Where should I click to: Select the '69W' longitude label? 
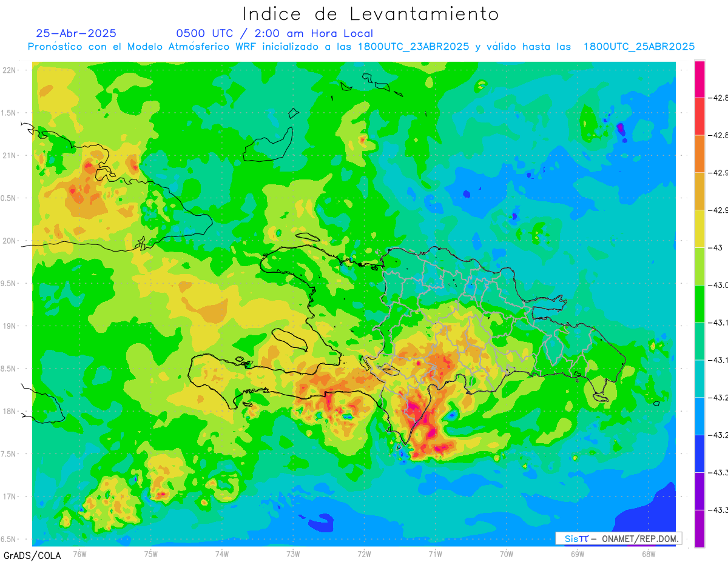578,554
